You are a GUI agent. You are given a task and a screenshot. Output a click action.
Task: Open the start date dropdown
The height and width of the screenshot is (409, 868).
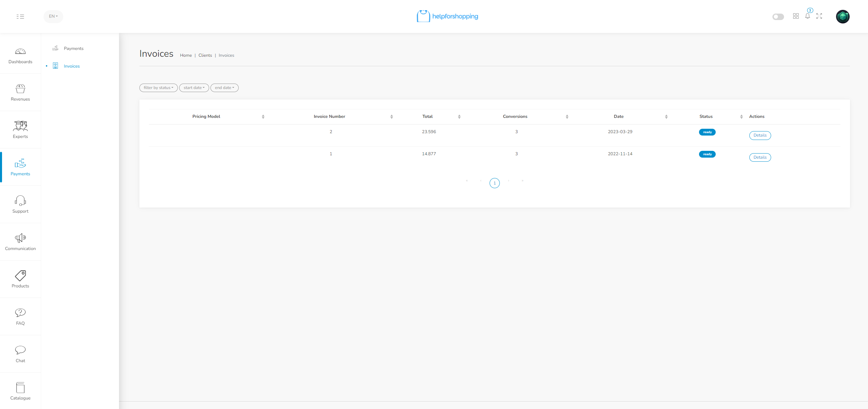click(194, 88)
